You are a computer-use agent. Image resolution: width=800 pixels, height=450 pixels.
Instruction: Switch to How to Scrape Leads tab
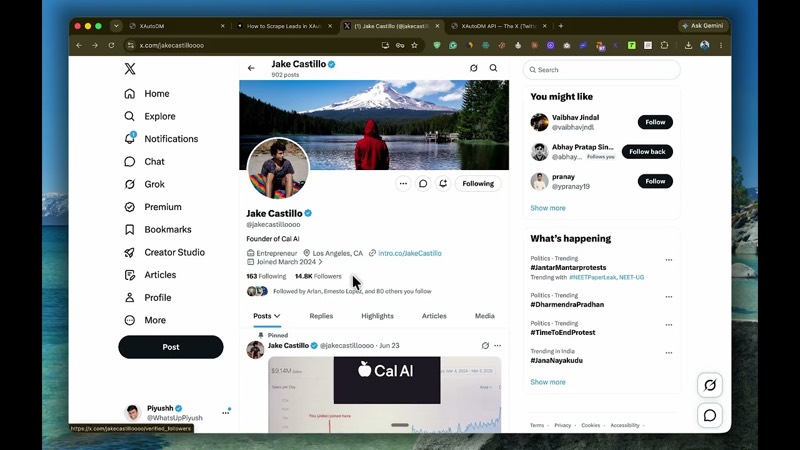pos(284,26)
